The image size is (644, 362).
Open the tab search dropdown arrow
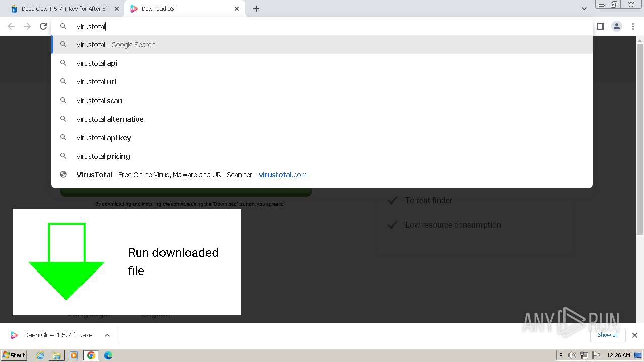[584, 9]
